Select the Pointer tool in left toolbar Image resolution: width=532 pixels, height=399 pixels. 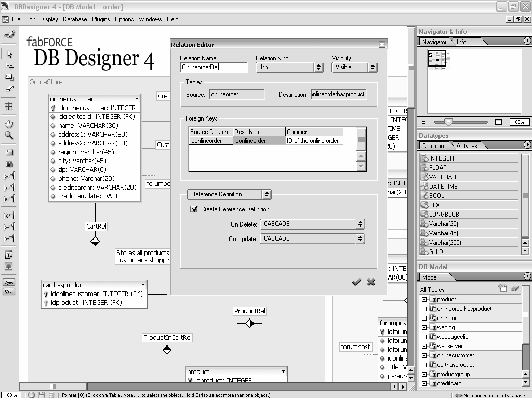click(x=9, y=54)
